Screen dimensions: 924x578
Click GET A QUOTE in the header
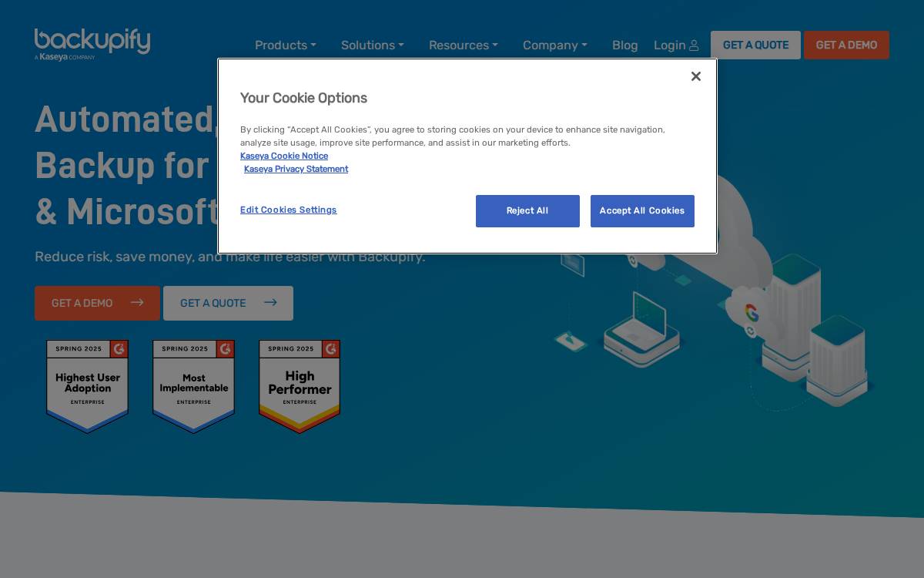pyautogui.click(x=755, y=45)
